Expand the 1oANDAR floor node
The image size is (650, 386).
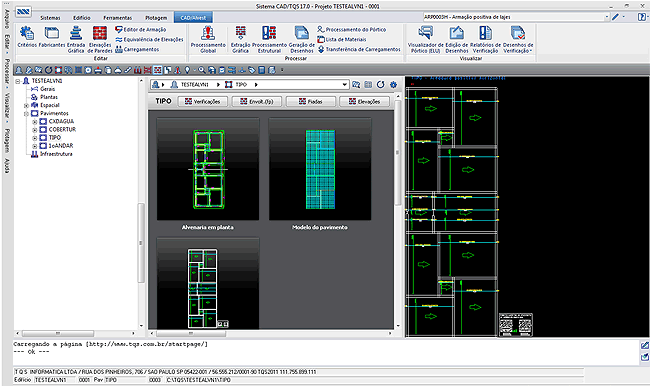click(35, 146)
